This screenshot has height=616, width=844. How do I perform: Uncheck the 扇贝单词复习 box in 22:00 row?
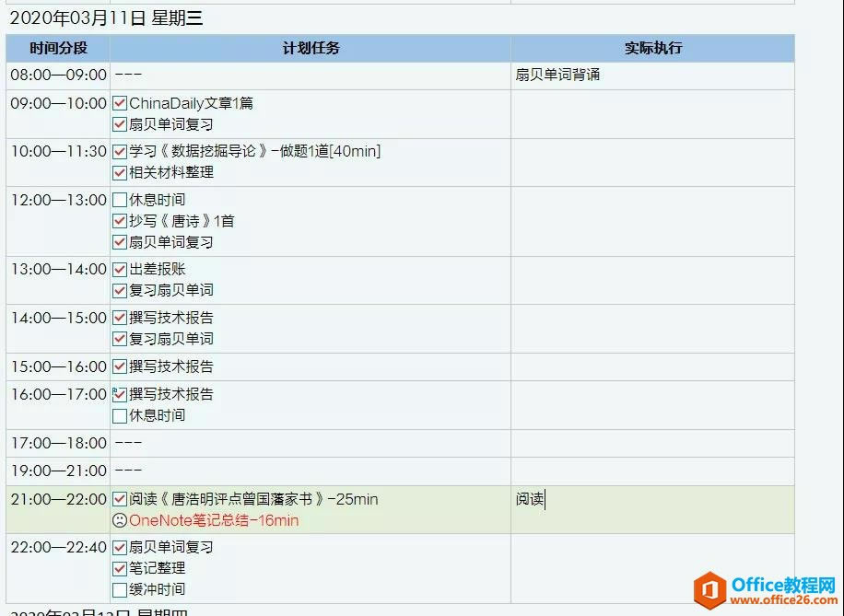118,547
